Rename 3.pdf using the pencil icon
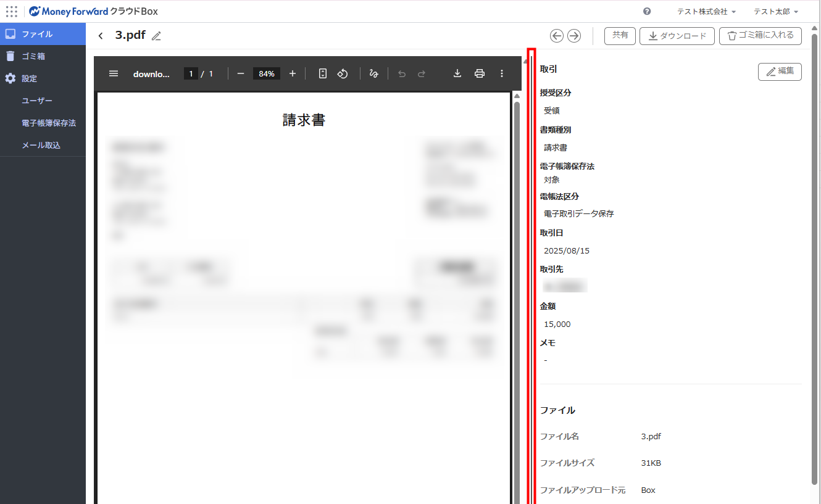Screen dimensions: 821x504 (x=156, y=36)
